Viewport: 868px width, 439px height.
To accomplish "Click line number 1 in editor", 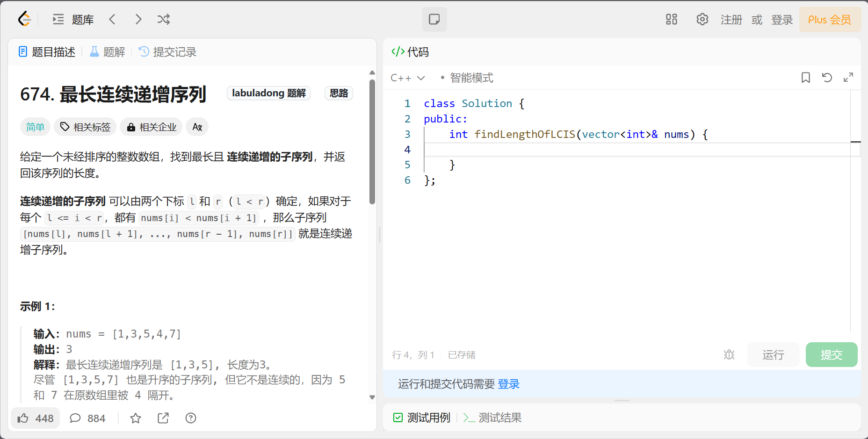I will (407, 103).
